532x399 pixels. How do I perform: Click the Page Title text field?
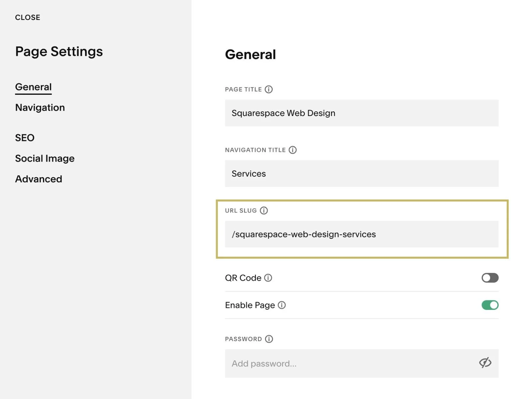361,113
